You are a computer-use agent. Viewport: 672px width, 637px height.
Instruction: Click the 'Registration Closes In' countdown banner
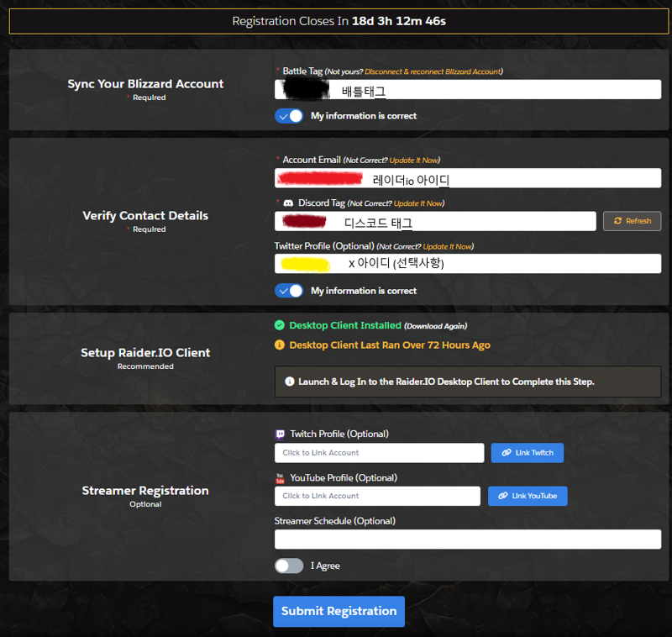(339, 21)
